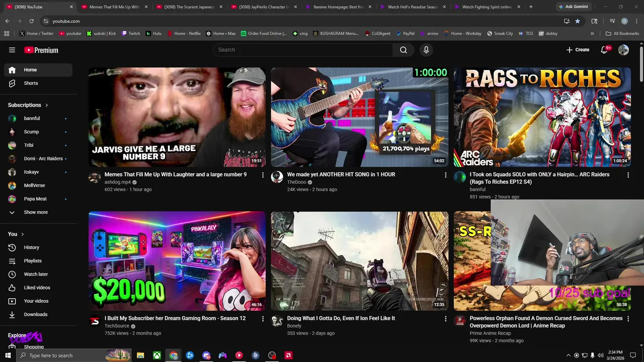Open options for Dream Gaming Room video
Image resolution: width=644 pixels, height=362 pixels.
pyautogui.click(x=263, y=319)
